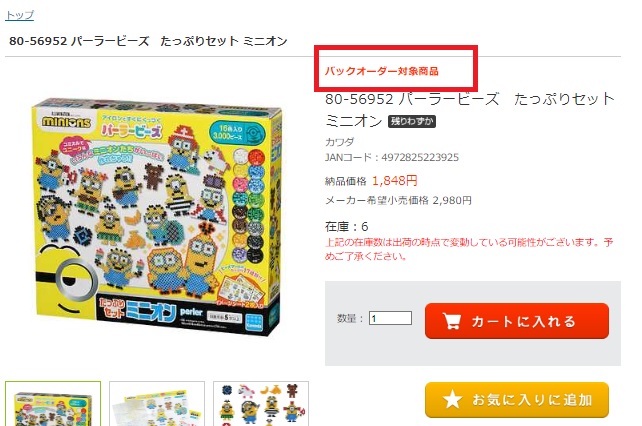Click the バックオーダー対象商品 label in the red box
Screen dimensions: 642x426
point(382,71)
